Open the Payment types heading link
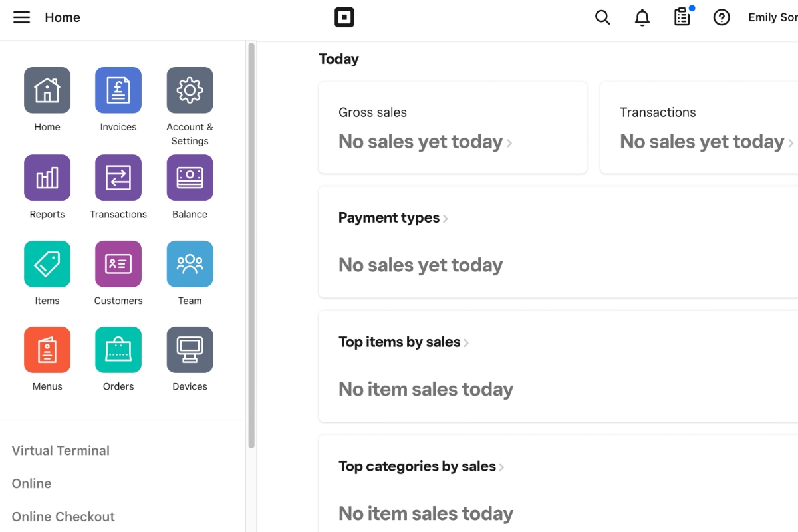 click(389, 218)
